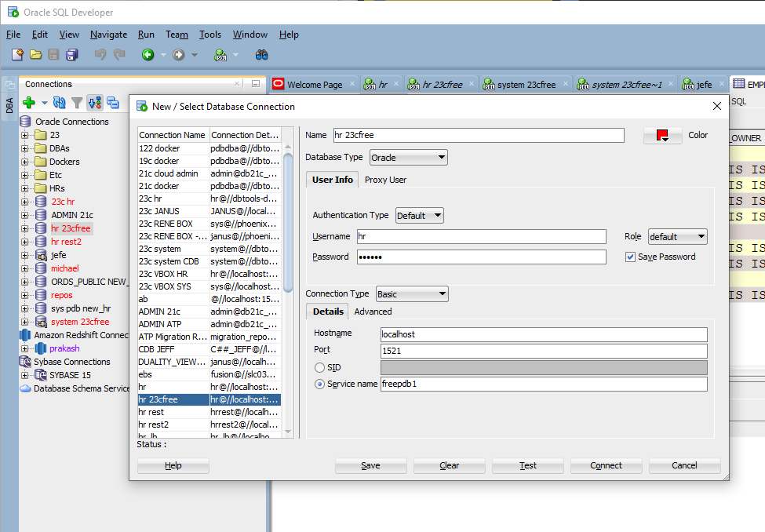765x532 pixels.
Task: Click the connection list scrollbar thumb
Action: point(288,222)
